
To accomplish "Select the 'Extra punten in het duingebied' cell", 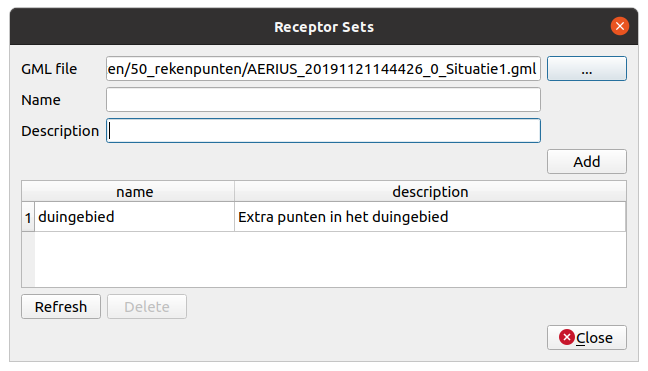I will tap(430, 217).
